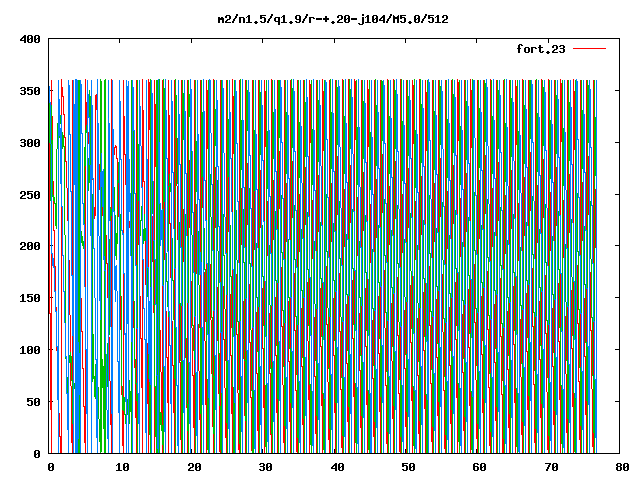The width and height of the screenshot is (640, 480).
Task: Click the plot title m2/n1.5/q1.9/r-+.20-j104/M5.0/512
Action: 333,19
